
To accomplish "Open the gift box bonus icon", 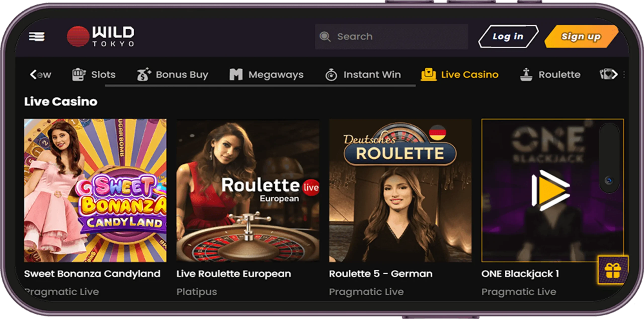I will click(x=613, y=270).
